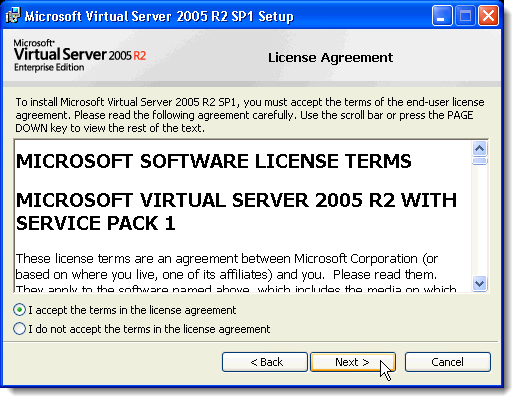Go back with the < Back button
This screenshot has width=519, height=403.
pyautogui.click(x=265, y=362)
